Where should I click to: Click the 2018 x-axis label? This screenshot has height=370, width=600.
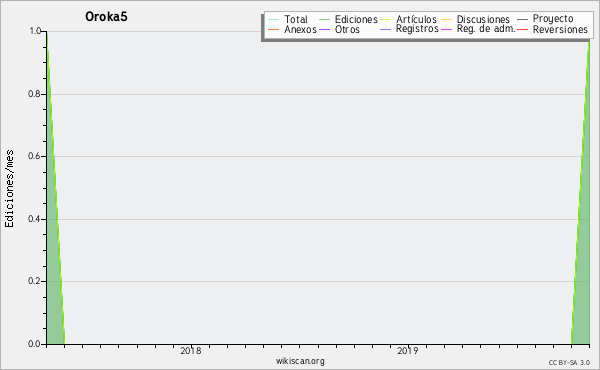tap(191, 351)
